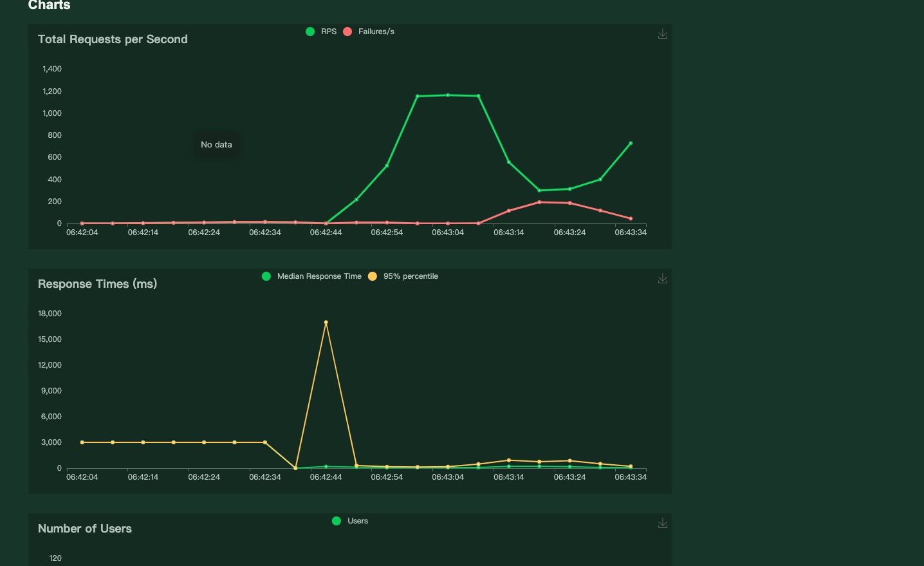
Task: Click 06:43:14 label on the response times chart
Action: pyautogui.click(x=508, y=477)
